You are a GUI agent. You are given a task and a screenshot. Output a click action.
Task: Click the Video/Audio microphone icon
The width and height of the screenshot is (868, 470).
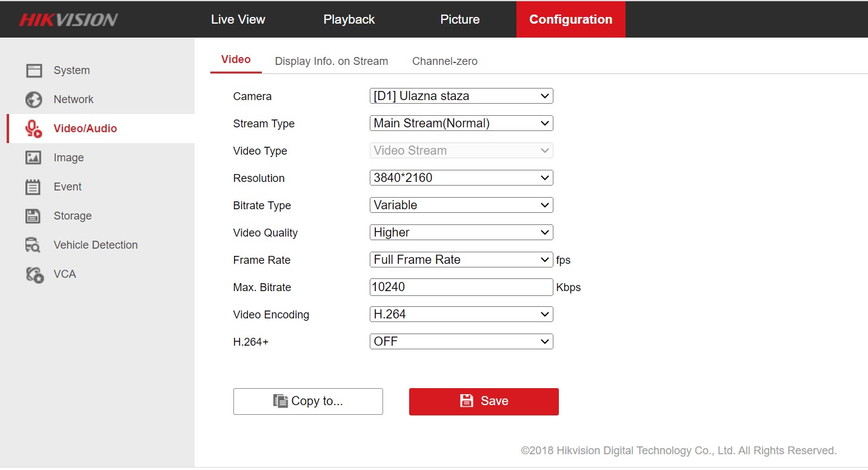coord(33,129)
